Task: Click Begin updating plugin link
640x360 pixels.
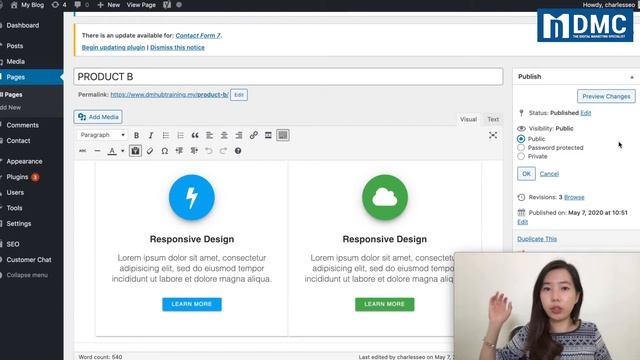Action: point(113,47)
